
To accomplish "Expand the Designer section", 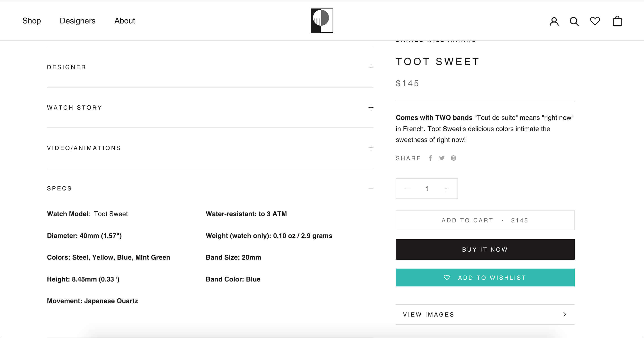I will click(x=371, y=67).
